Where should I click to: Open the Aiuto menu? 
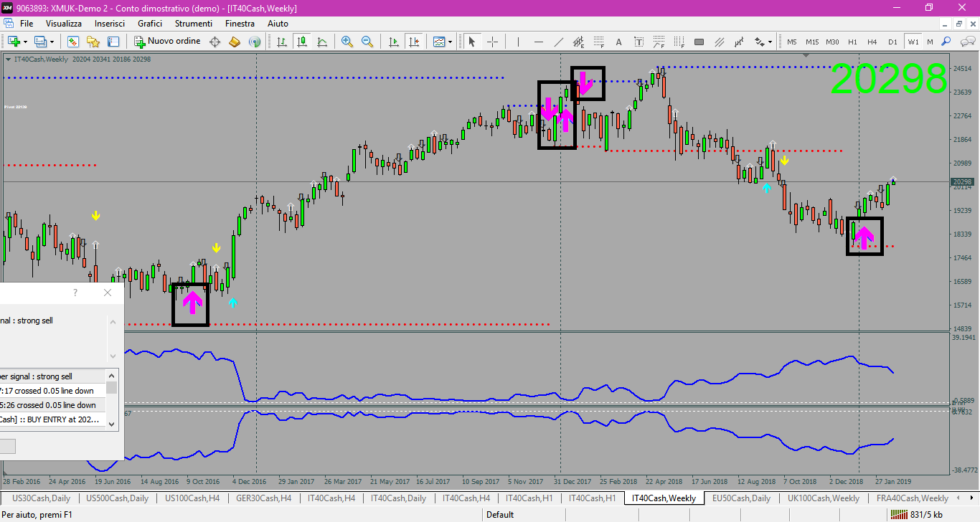[x=278, y=24]
